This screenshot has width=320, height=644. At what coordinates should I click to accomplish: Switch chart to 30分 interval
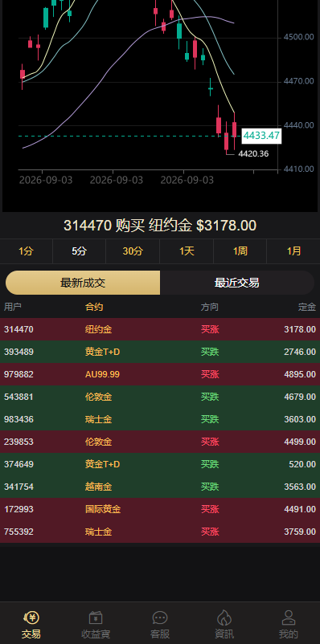[x=133, y=251]
